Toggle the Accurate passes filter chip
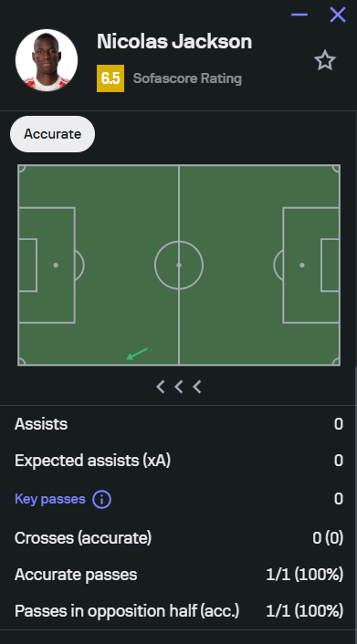 (x=52, y=134)
